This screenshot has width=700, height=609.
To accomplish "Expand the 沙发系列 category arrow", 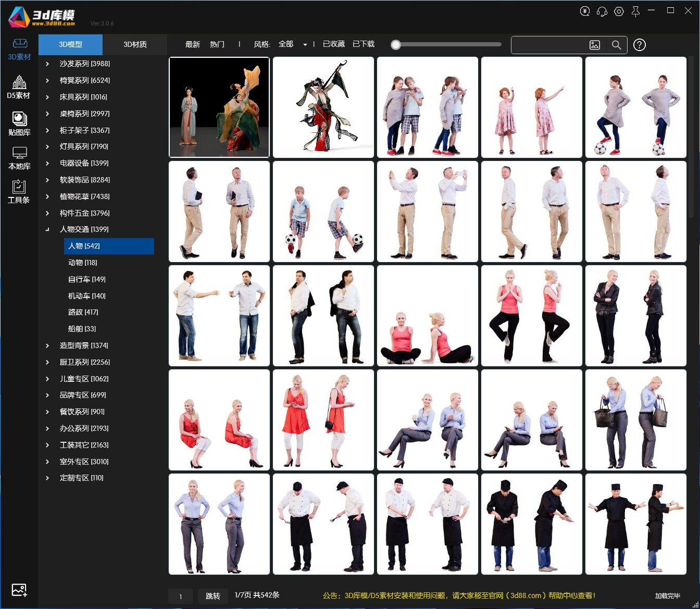I will tap(47, 64).
